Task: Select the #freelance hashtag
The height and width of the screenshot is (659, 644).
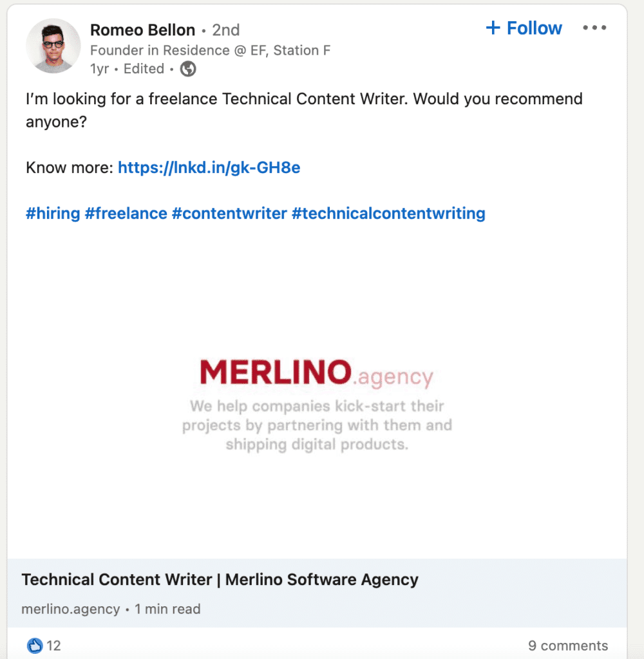Action: coord(126,213)
